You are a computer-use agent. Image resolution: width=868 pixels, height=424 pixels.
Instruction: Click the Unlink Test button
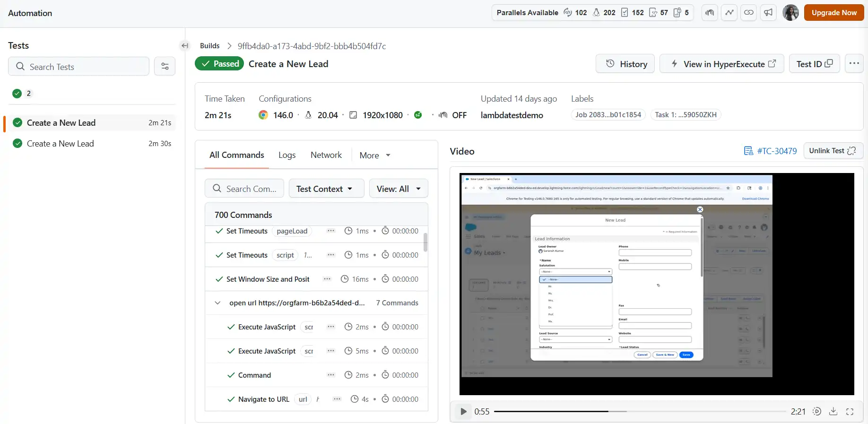click(x=833, y=150)
